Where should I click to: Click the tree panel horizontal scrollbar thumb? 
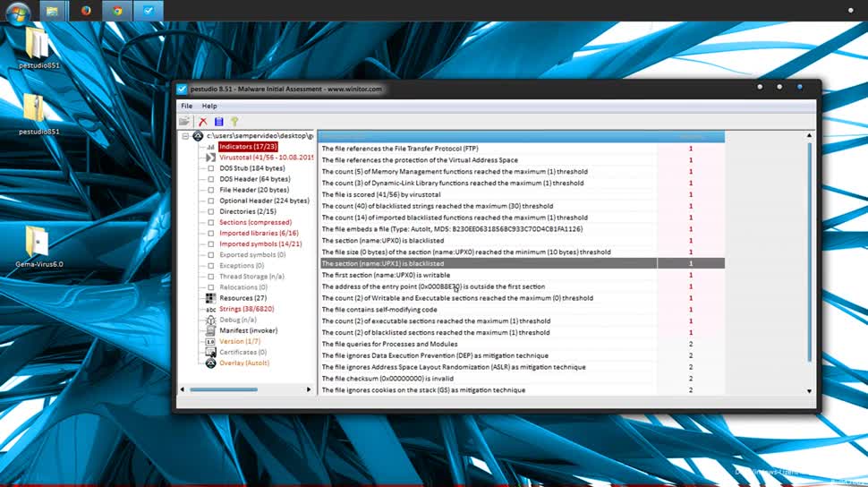(224, 389)
